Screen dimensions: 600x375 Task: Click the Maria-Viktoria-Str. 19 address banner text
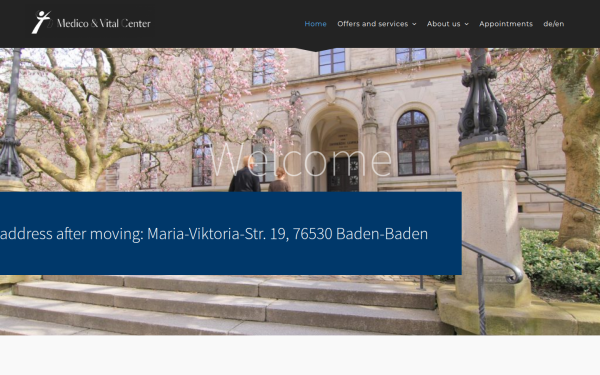[x=214, y=234]
